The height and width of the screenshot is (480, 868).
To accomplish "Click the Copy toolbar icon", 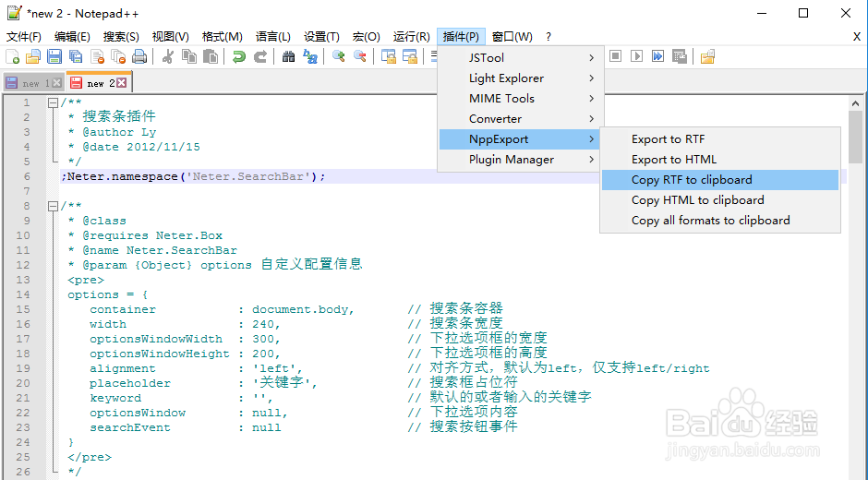I will pyautogui.click(x=189, y=56).
